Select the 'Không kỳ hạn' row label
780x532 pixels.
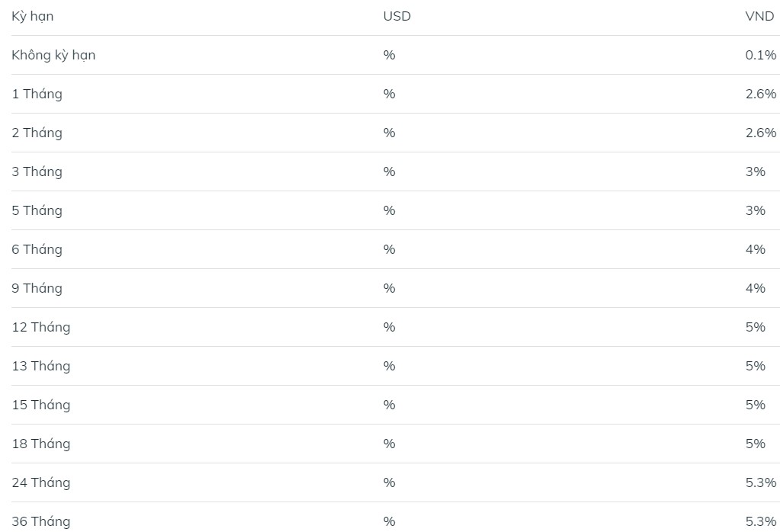click(53, 55)
